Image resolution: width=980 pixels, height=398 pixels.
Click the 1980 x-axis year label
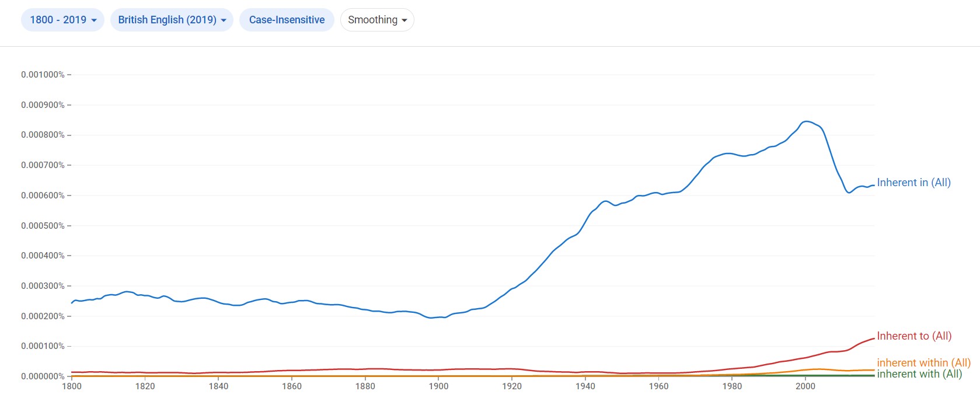pos(732,386)
